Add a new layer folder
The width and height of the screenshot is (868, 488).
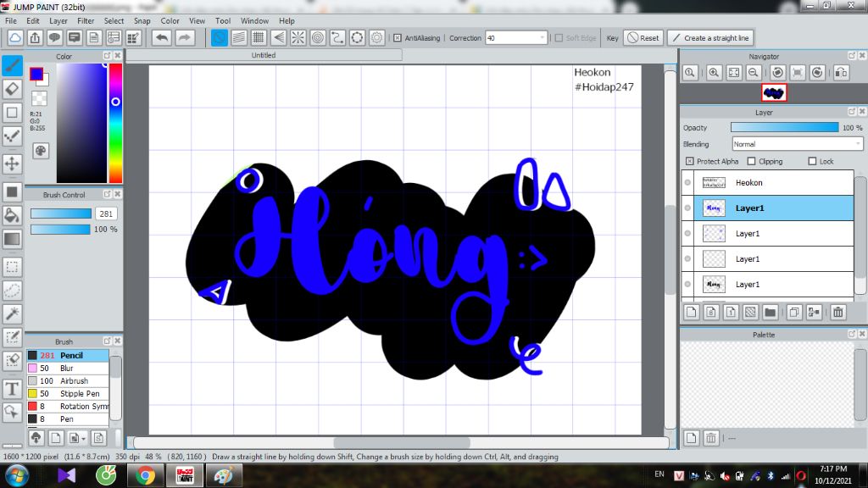tap(770, 312)
